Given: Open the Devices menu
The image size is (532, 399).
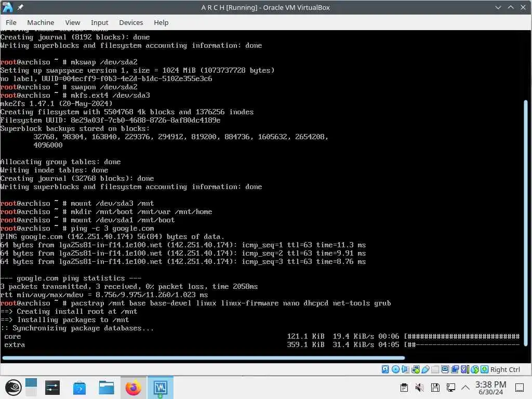Looking at the screenshot, I should (x=131, y=22).
